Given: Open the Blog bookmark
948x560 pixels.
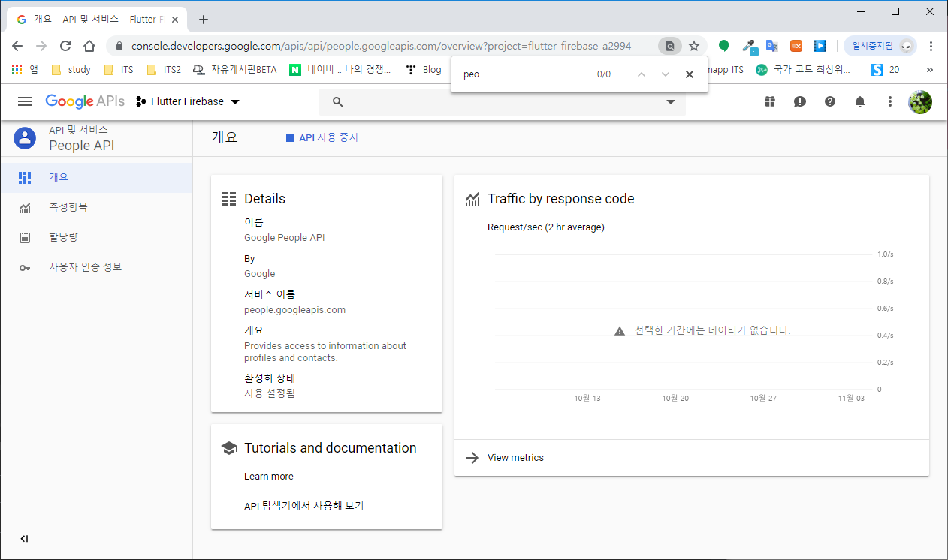Looking at the screenshot, I should (424, 70).
